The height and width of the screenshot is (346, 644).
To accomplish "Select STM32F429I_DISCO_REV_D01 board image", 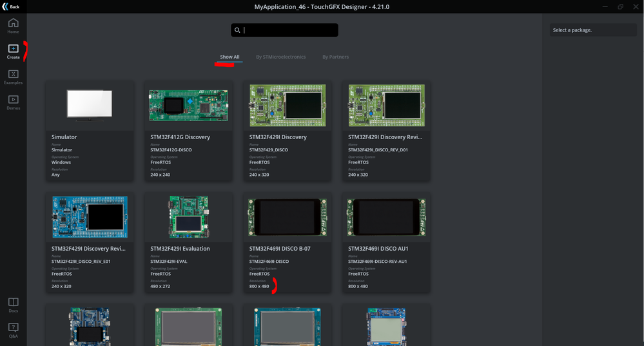I will click(x=387, y=106).
